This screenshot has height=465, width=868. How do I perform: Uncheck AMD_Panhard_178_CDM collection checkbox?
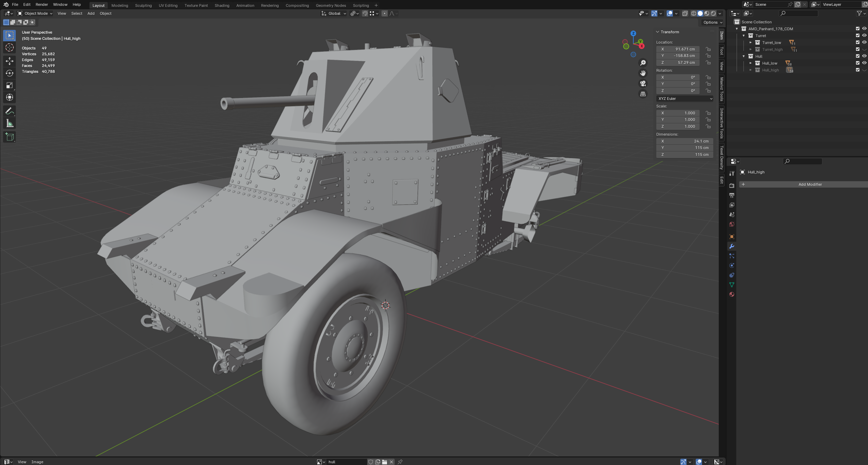pyautogui.click(x=858, y=29)
